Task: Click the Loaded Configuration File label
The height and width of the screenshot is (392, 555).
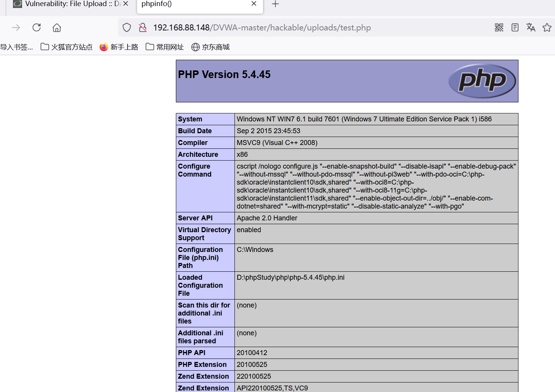Action: tap(200, 285)
